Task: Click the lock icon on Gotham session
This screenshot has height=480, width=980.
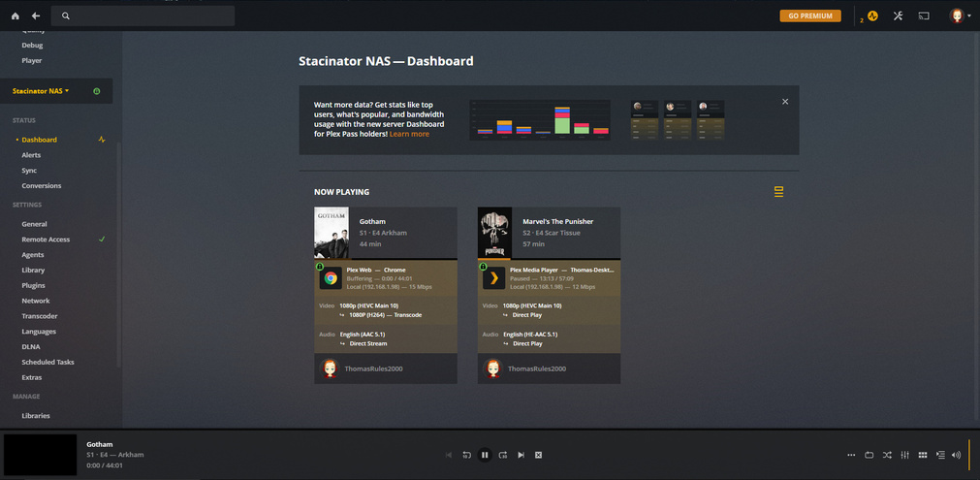Action: [319, 267]
